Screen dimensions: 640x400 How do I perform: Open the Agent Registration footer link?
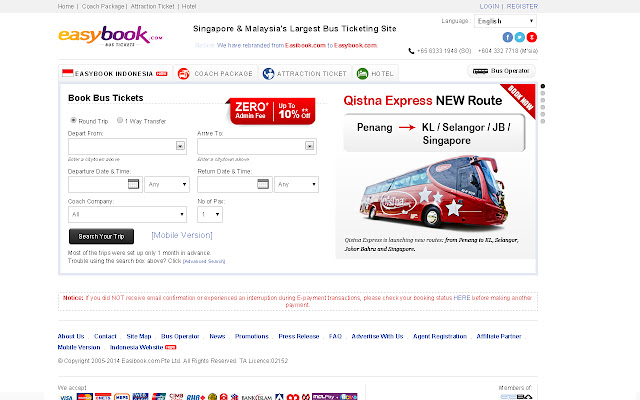(x=440, y=336)
